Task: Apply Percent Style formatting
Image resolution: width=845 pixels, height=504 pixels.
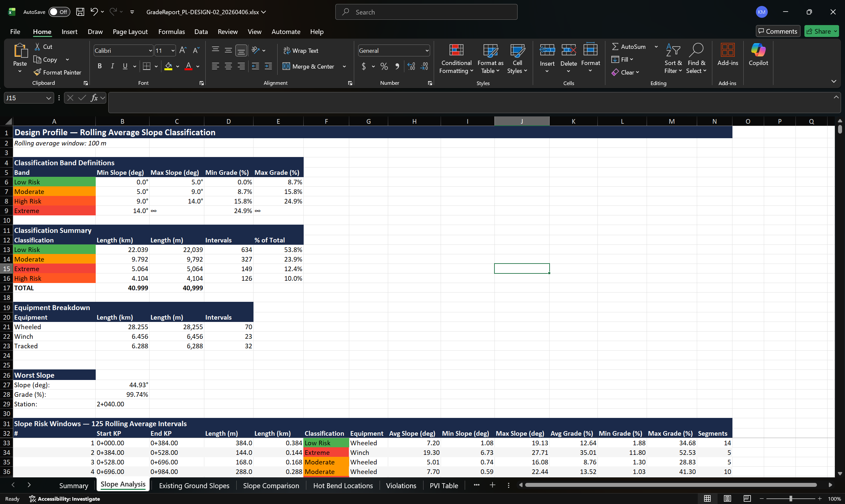Action: [x=384, y=66]
